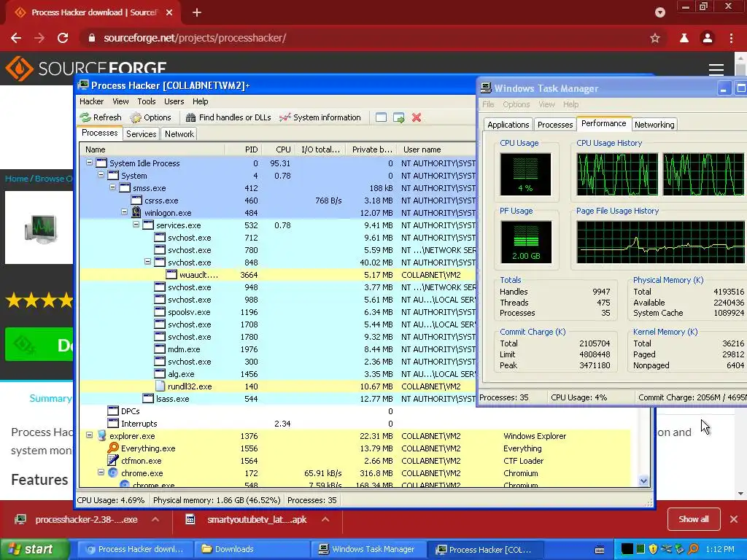Screen dimensions: 747x560
Task: Open SourceForge hamburger menu
Action: [x=716, y=69]
